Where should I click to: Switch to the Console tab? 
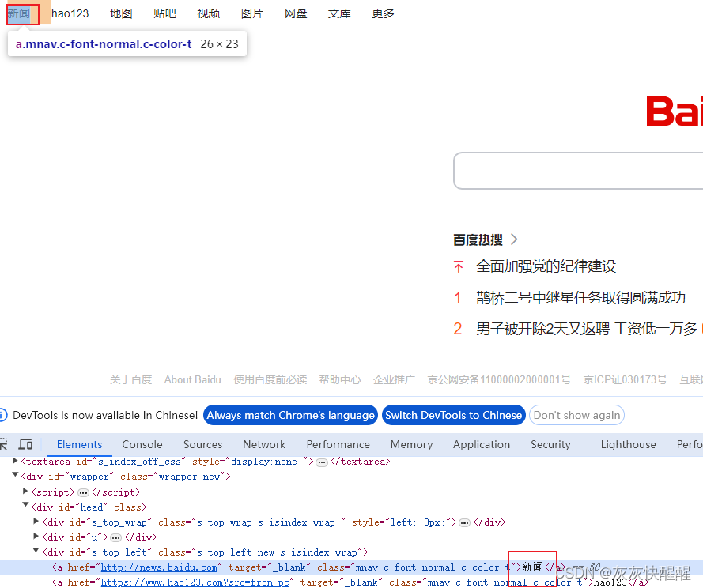142,444
